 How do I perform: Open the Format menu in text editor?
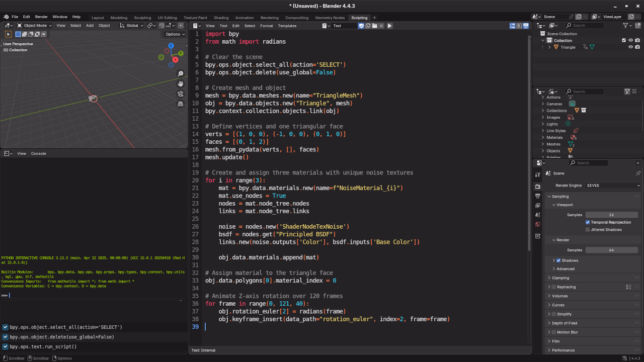pos(267,26)
